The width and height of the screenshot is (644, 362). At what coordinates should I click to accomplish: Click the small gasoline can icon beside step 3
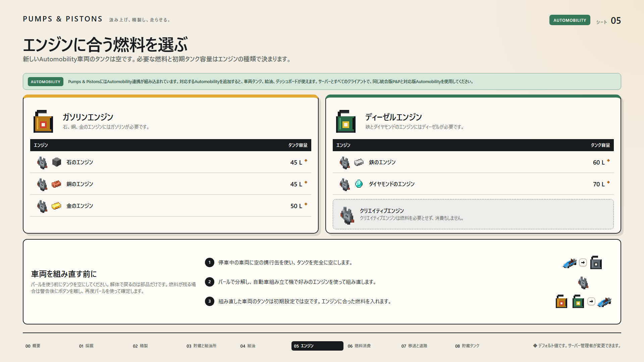pyautogui.click(x=561, y=301)
